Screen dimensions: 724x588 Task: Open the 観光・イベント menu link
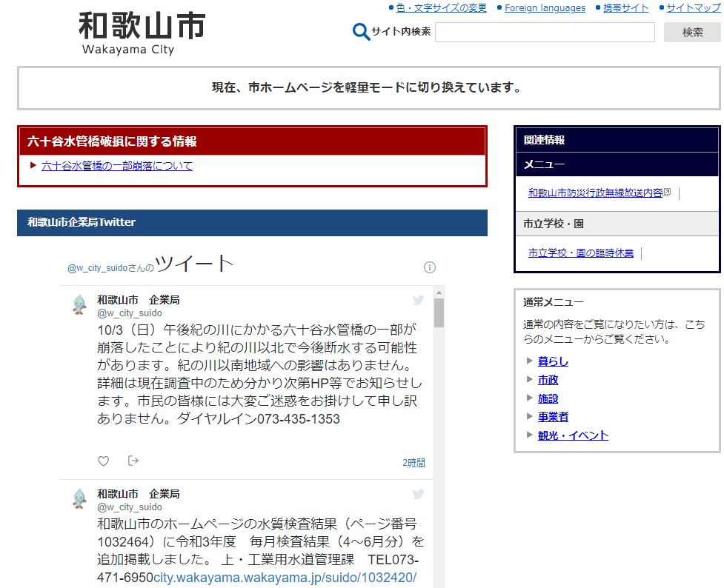tap(573, 435)
